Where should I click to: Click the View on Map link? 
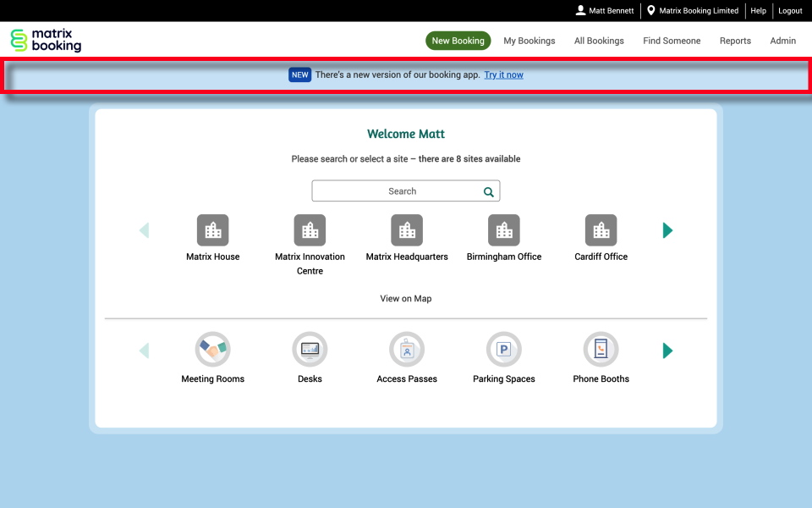406,299
